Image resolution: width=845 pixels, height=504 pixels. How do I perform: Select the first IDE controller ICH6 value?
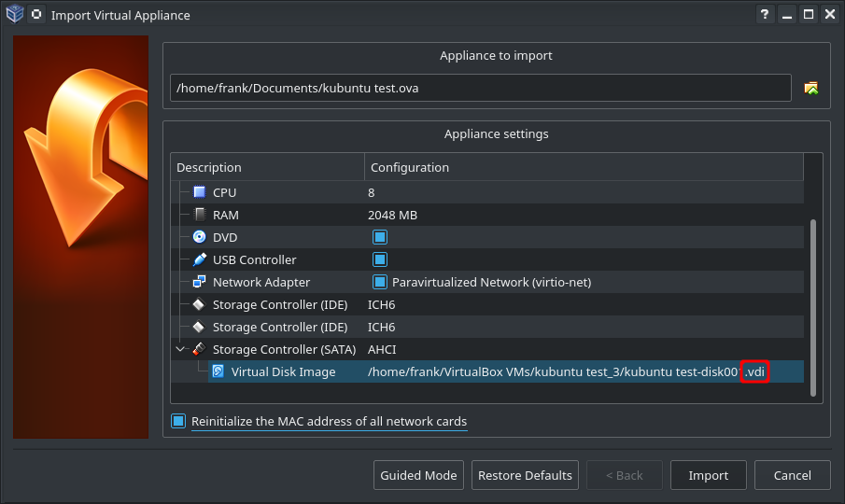click(382, 305)
